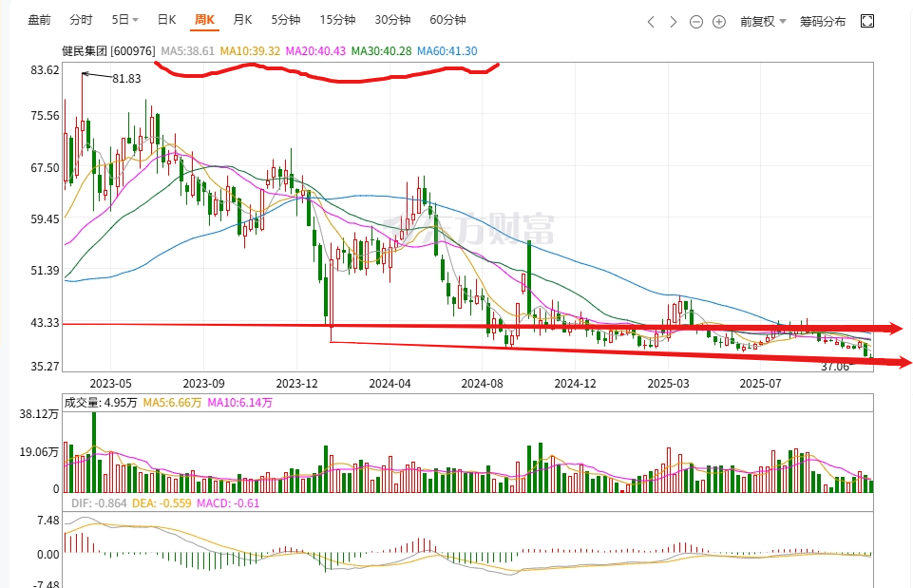This screenshot has width=913, height=588.
Task: Switch to 15分钟 tab
Action: click(x=337, y=20)
